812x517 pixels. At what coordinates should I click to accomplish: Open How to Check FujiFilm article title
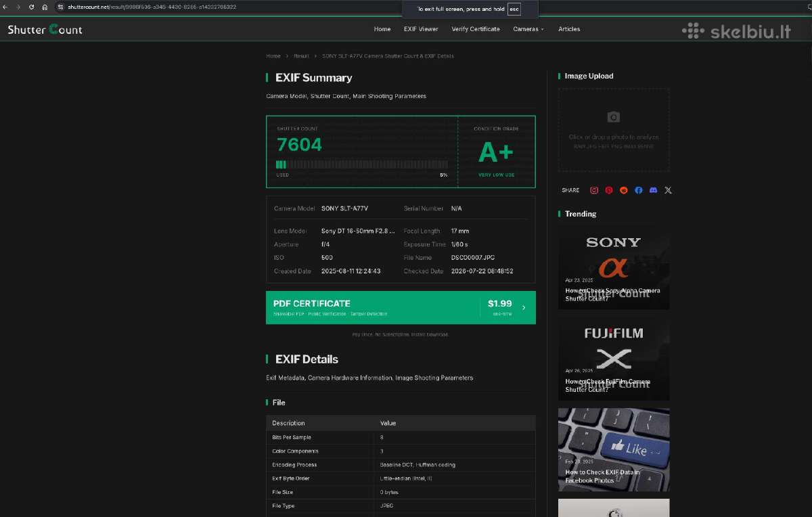click(607, 385)
